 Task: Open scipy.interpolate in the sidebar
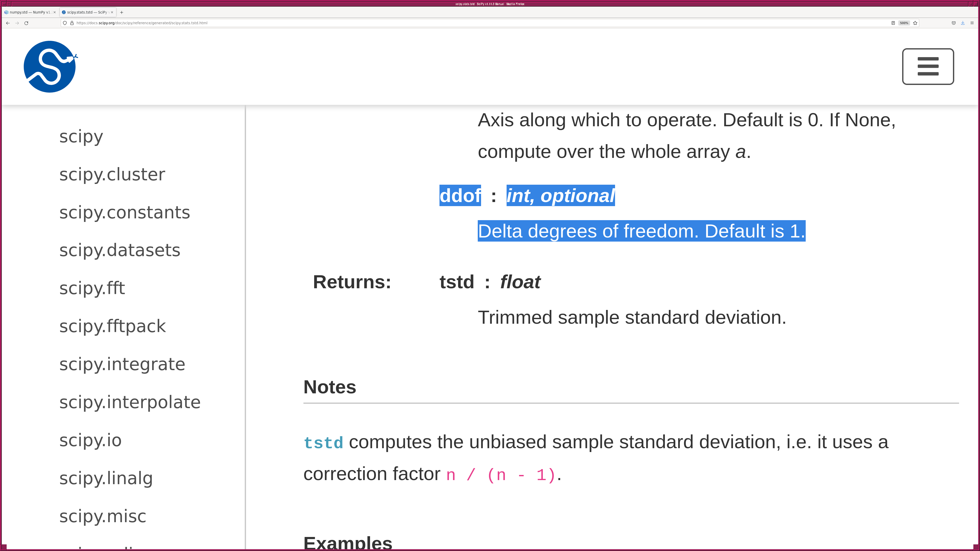click(x=130, y=402)
